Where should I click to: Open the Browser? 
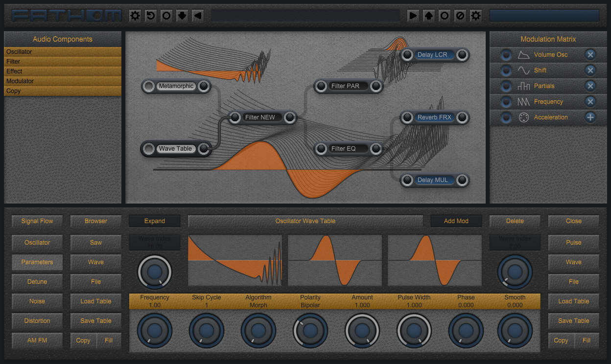tap(96, 221)
